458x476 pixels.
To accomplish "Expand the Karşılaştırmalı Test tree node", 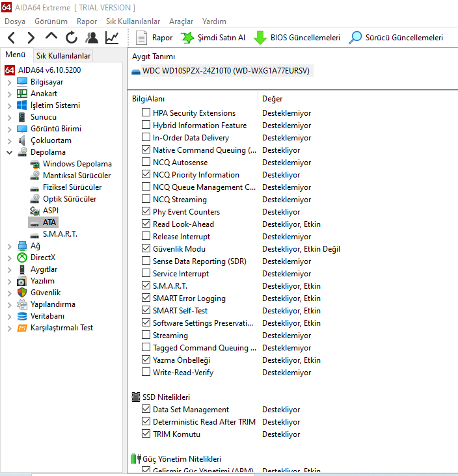I will coord(9,328).
